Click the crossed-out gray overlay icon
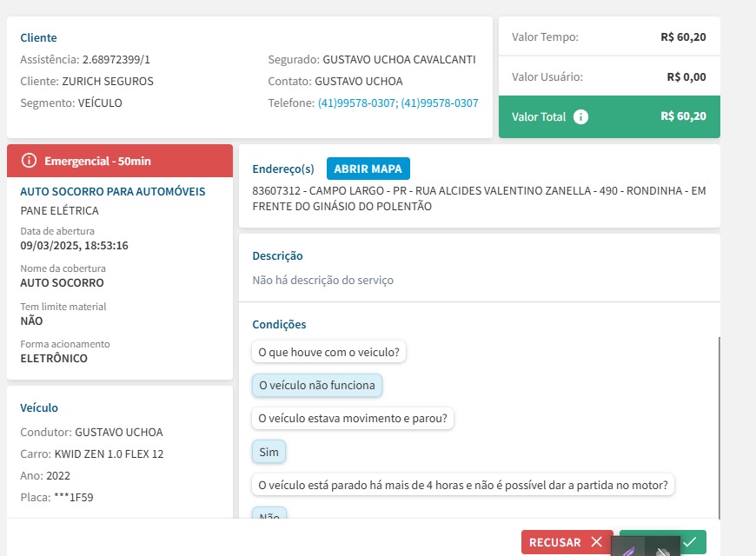Screen dimensions: 756x556 pos(663,551)
